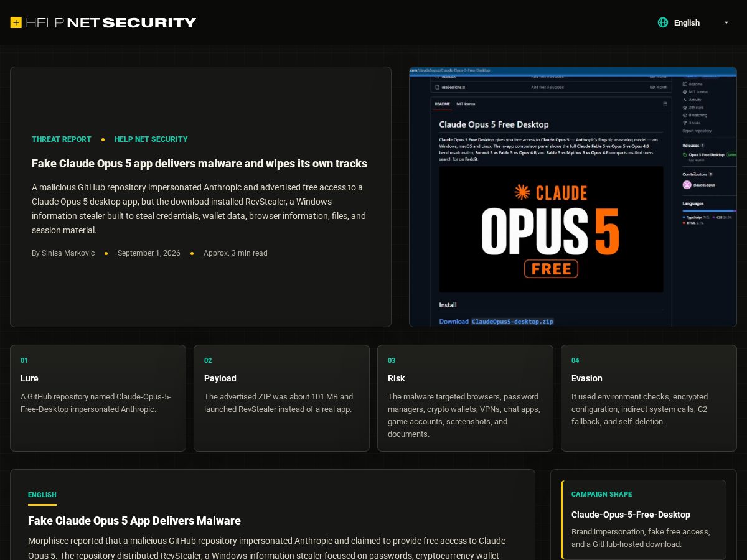
Task: Click paragraph starting 'Morphisec reported that'
Action: click(x=267, y=548)
